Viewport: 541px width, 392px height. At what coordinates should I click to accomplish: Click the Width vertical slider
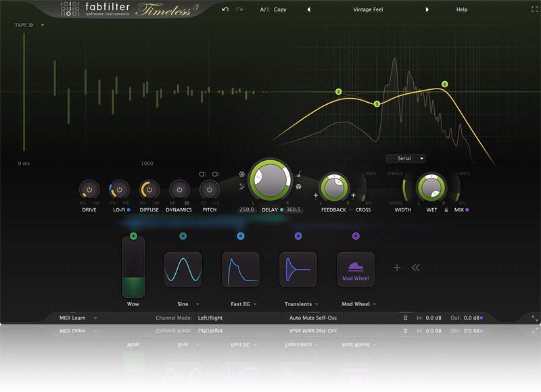click(x=405, y=186)
